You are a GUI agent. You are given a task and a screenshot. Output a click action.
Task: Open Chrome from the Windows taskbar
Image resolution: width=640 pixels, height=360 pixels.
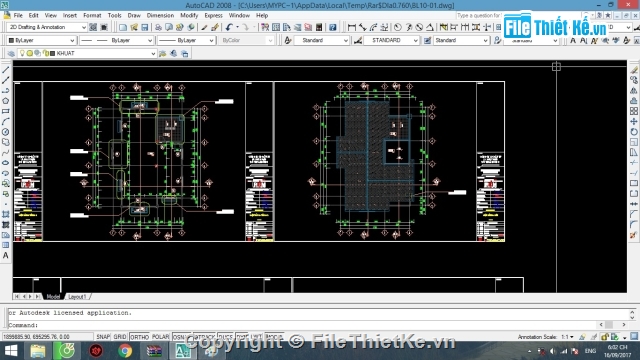125,351
